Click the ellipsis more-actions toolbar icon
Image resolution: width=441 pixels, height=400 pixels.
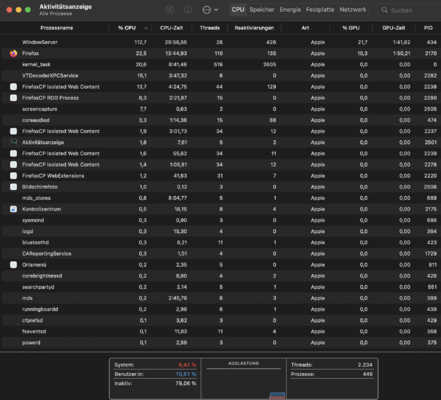207,10
